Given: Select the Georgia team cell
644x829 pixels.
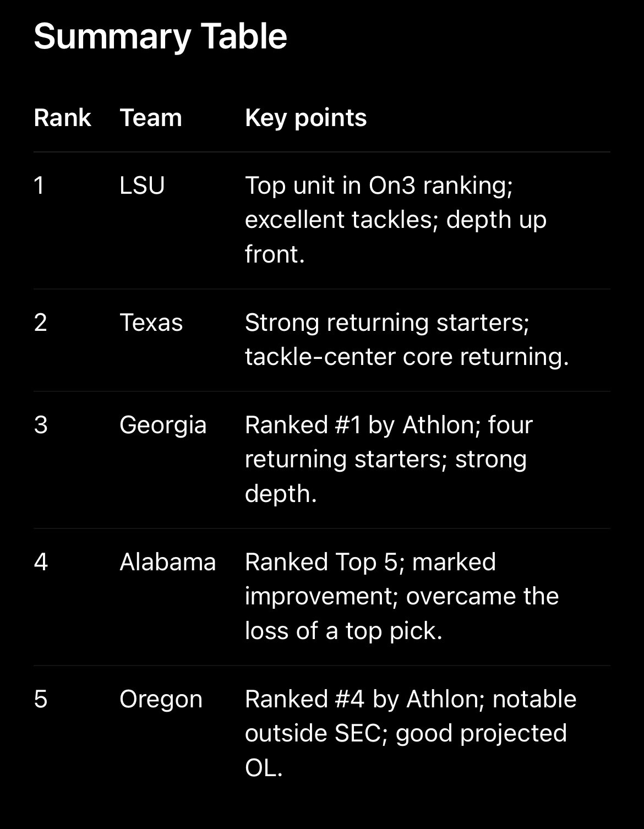Looking at the screenshot, I should [x=163, y=425].
